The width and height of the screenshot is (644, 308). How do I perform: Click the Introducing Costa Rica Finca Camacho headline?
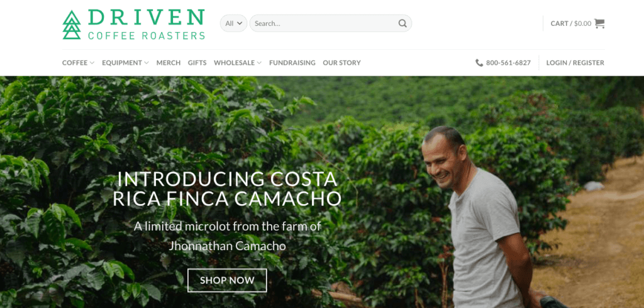click(227, 188)
